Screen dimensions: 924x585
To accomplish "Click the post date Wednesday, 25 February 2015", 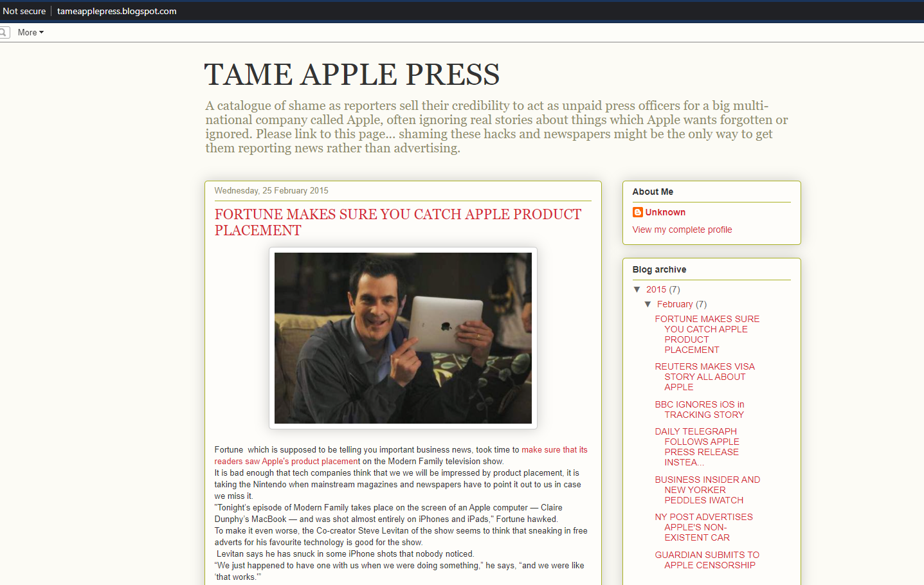I will (x=271, y=191).
